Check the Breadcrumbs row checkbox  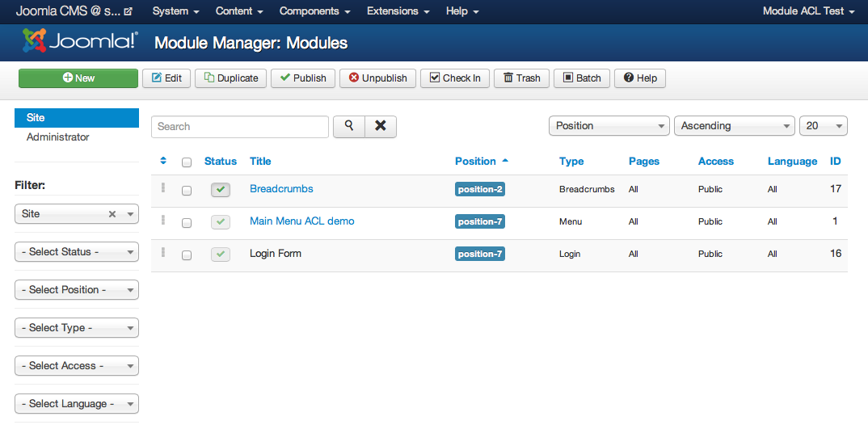187,191
